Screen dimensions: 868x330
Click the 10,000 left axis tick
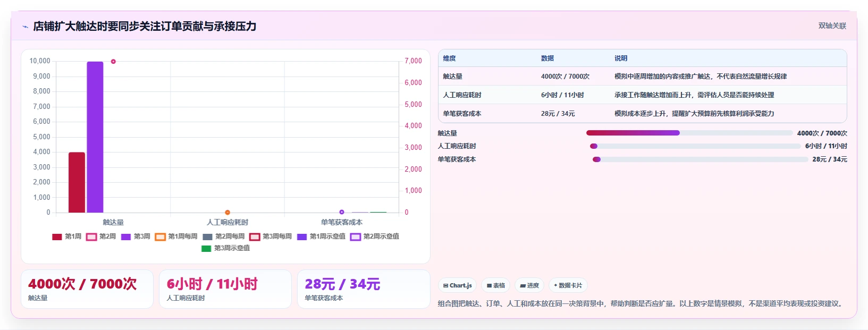tap(40, 61)
